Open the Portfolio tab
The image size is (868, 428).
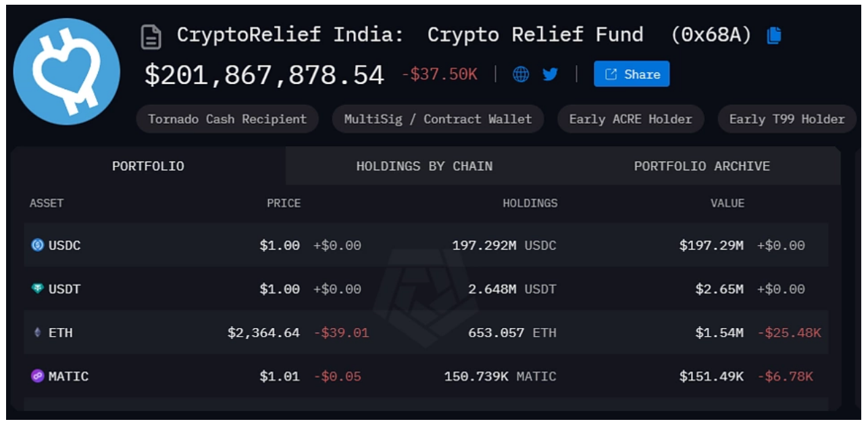pyautogui.click(x=148, y=166)
